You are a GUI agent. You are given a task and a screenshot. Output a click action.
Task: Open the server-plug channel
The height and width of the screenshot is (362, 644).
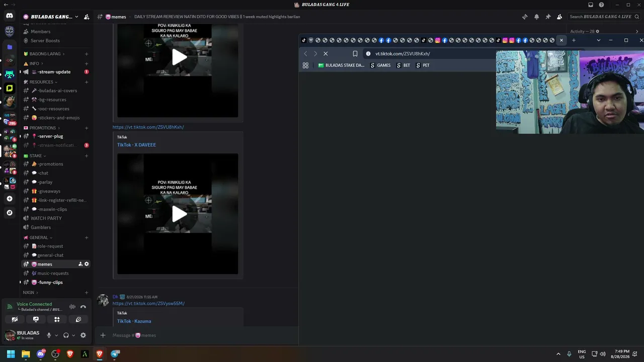pos(56,136)
